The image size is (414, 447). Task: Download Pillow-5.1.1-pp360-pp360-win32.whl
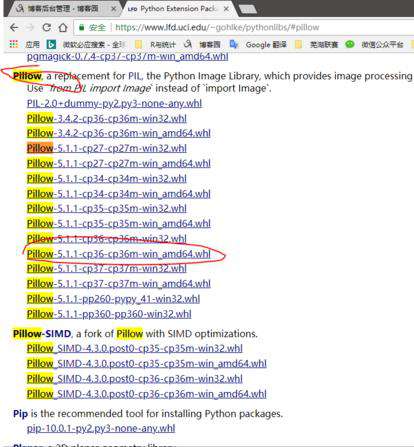coord(109,314)
